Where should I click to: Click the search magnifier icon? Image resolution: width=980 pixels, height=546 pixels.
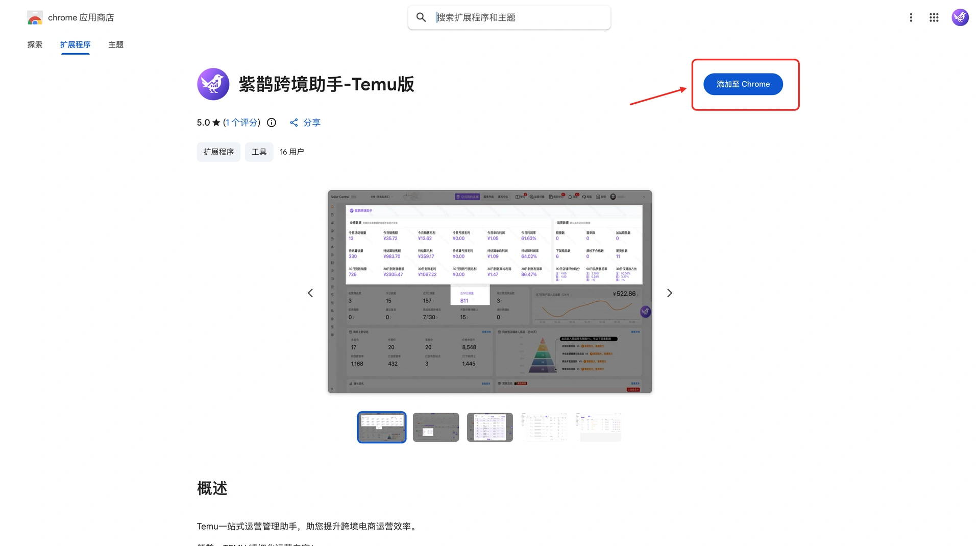click(x=421, y=17)
